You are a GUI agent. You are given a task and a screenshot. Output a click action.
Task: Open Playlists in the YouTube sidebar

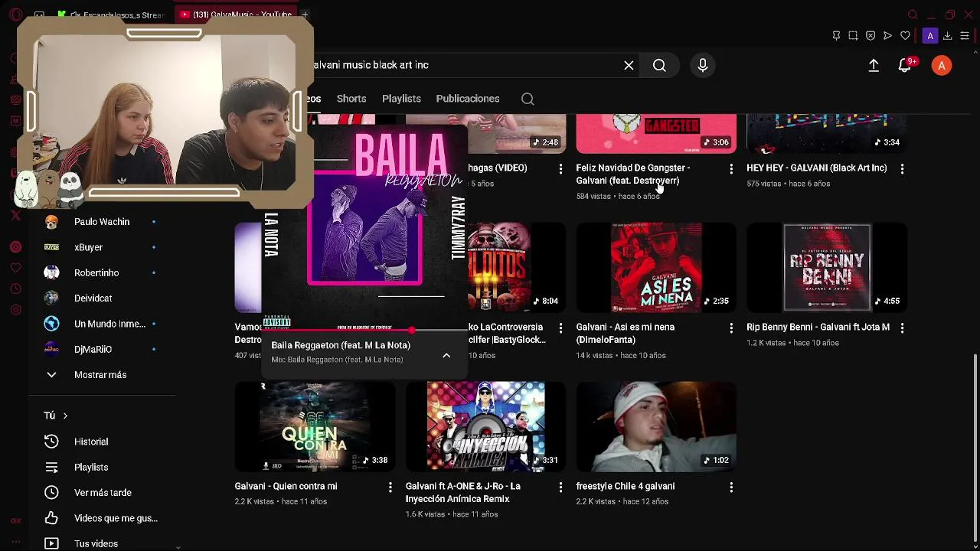coord(91,468)
